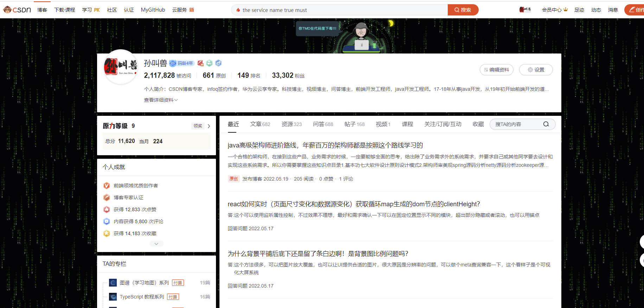
Task: Click the 码龄4年 badge beside the username
Action: tap(181, 63)
